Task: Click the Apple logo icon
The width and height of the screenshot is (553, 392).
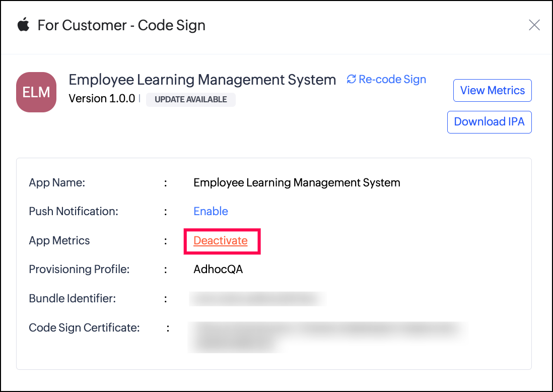Action: coord(23,25)
